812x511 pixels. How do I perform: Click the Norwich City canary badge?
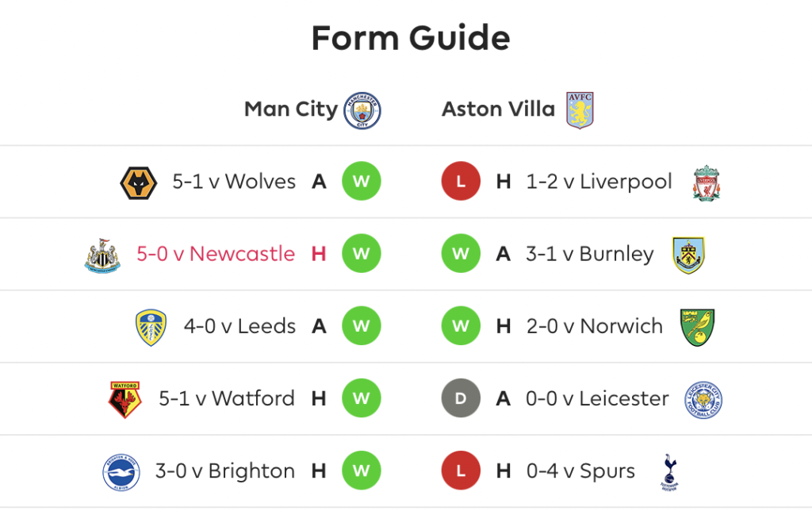pos(698,328)
